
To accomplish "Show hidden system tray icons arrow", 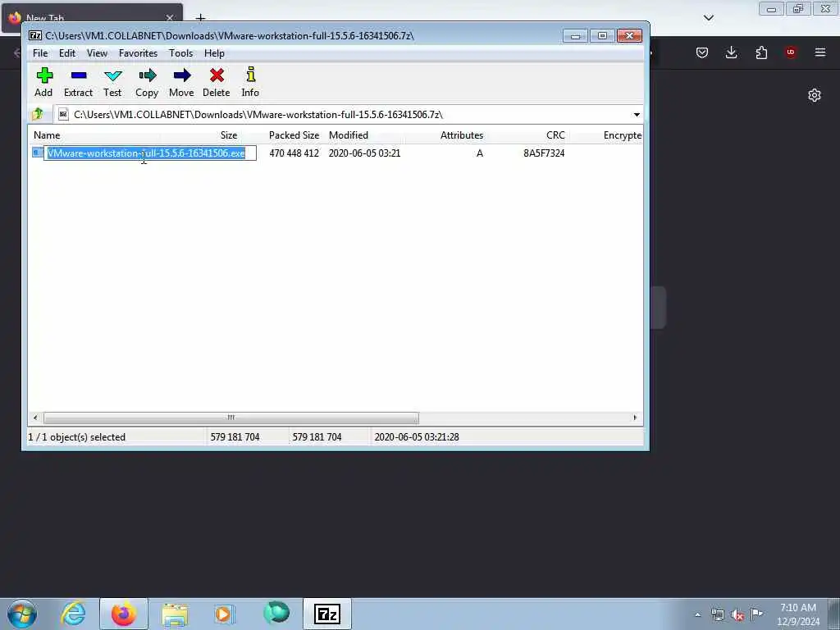I will (x=697, y=614).
